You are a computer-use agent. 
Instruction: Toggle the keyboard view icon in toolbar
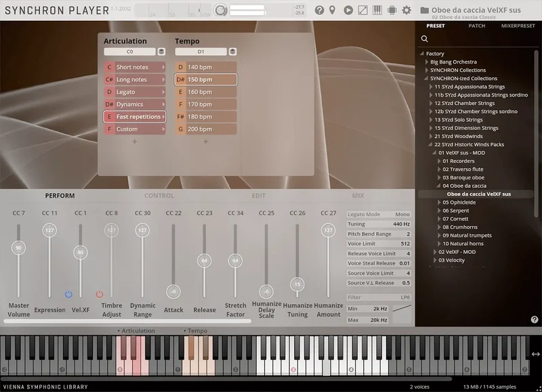click(377, 10)
